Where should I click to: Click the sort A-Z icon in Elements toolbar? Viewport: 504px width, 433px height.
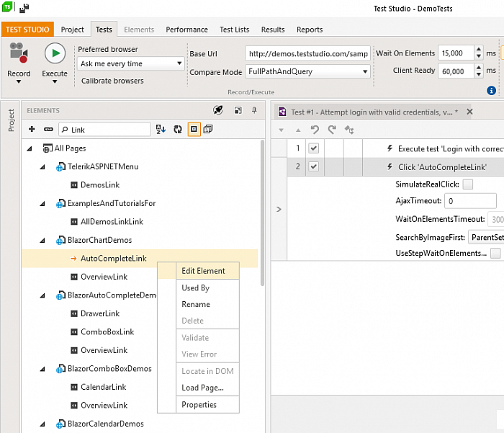coord(161,129)
